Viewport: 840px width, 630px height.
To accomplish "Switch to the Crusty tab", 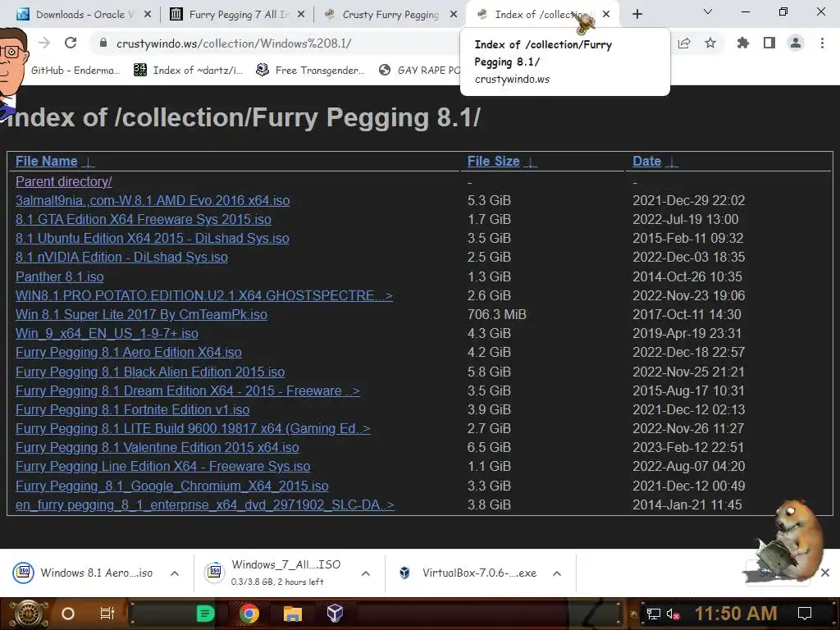I will (390, 15).
